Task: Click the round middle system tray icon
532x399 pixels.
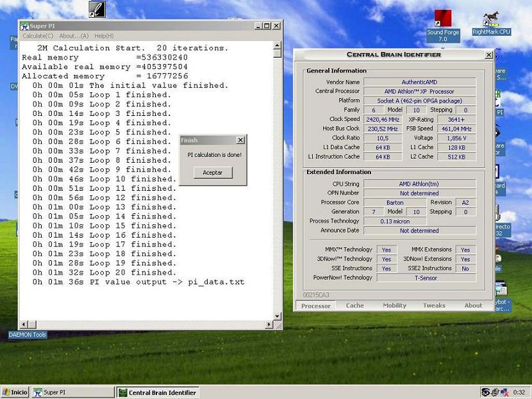Action: pyautogui.click(x=496, y=392)
